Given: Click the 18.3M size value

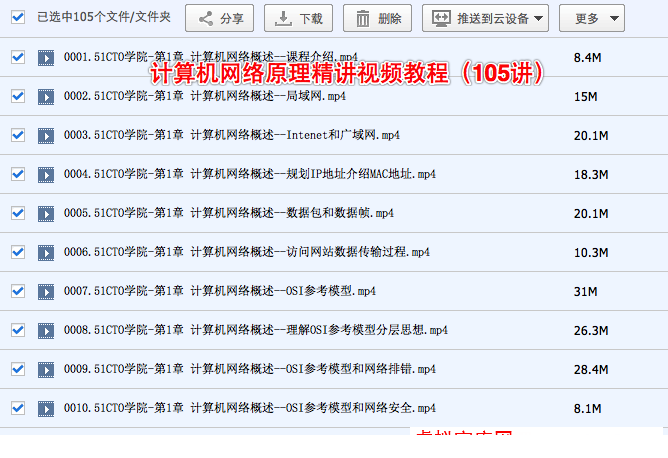Looking at the screenshot, I should [x=591, y=175].
